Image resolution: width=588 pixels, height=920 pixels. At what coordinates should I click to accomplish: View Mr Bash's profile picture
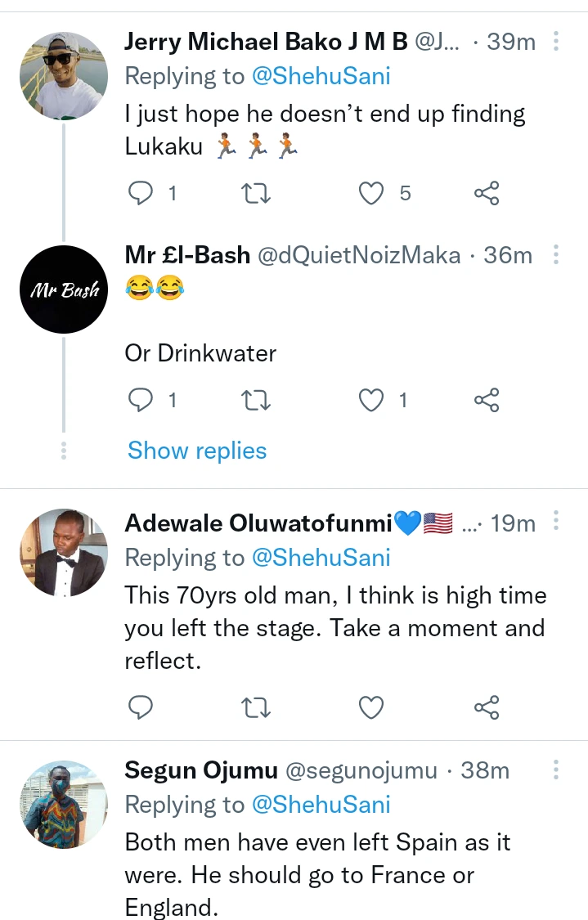64,289
